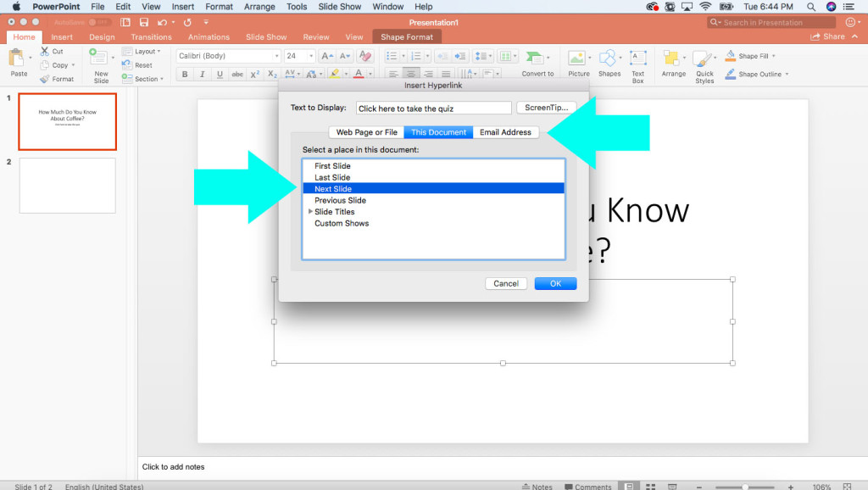This screenshot has height=490, width=868.
Task: Open the Insert ribbon tab
Action: click(x=62, y=37)
